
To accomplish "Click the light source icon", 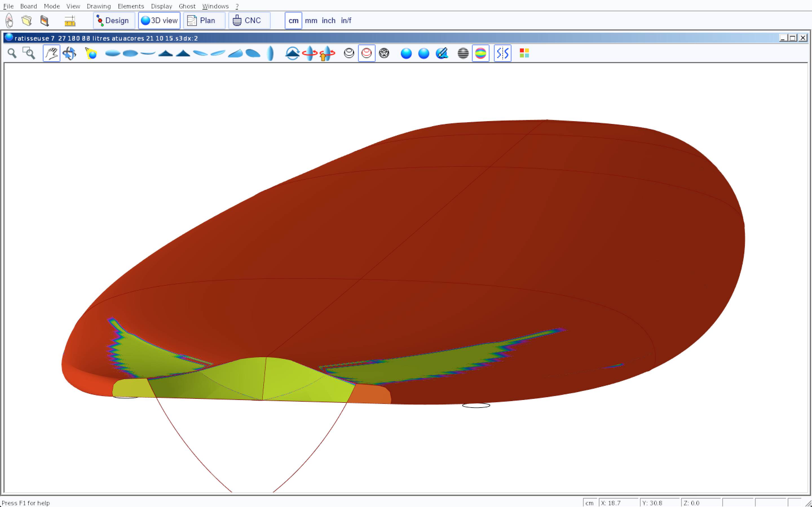I will 91,53.
